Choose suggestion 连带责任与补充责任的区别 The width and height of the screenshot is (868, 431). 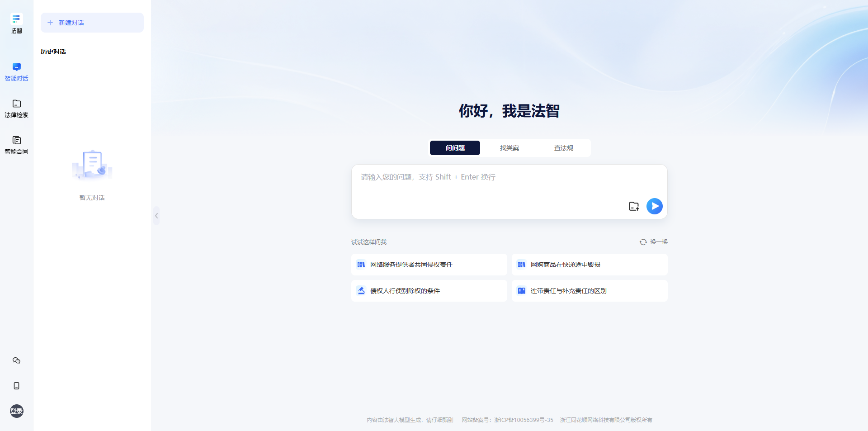590,291
